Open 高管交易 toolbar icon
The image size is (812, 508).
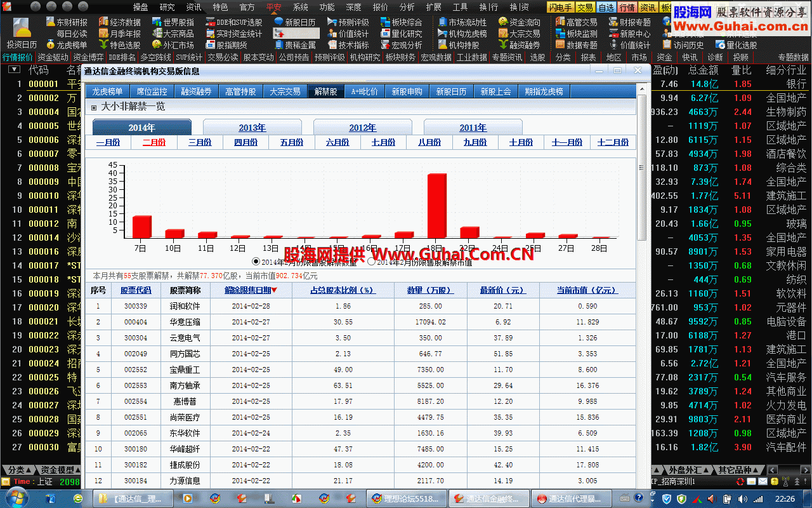(x=577, y=22)
